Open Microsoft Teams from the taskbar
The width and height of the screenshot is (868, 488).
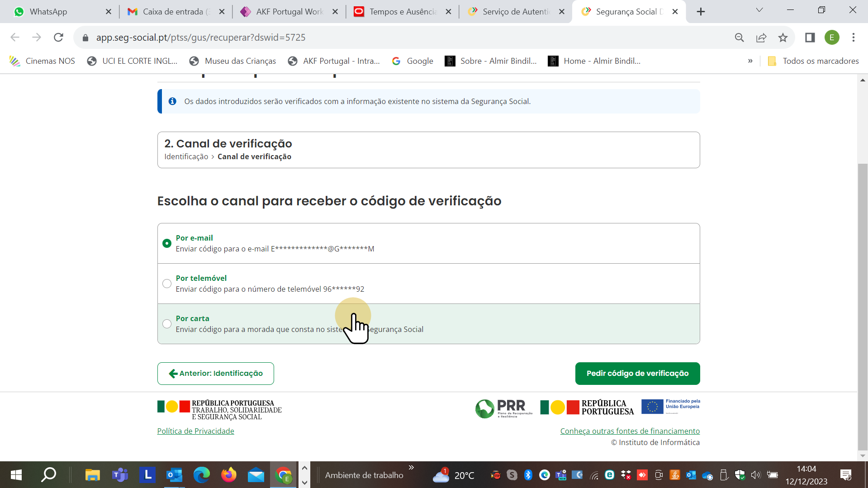click(120, 475)
